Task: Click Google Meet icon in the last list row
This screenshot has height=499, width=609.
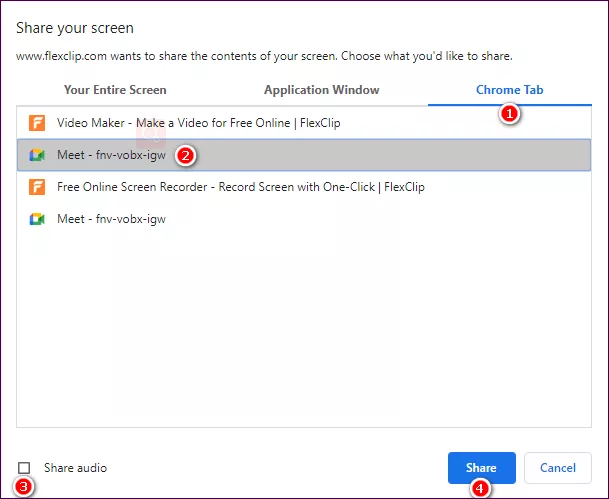Action: [37, 219]
